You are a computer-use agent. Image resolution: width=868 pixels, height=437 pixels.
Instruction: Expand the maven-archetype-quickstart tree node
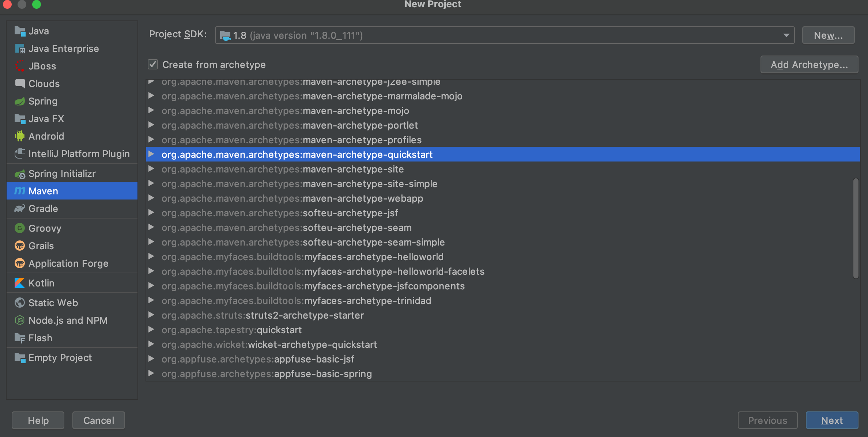click(x=151, y=155)
